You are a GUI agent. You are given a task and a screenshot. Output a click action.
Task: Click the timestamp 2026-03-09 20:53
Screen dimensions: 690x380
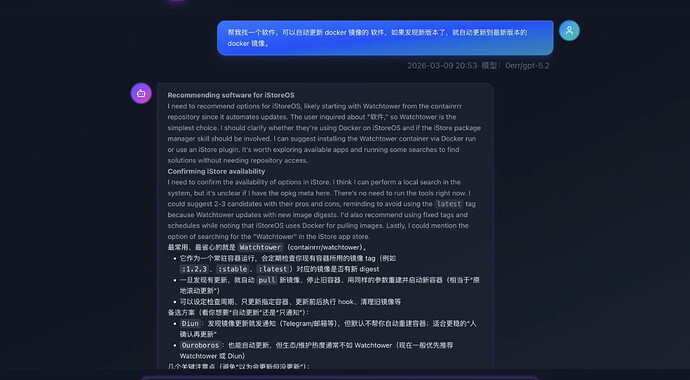click(442, 66)
